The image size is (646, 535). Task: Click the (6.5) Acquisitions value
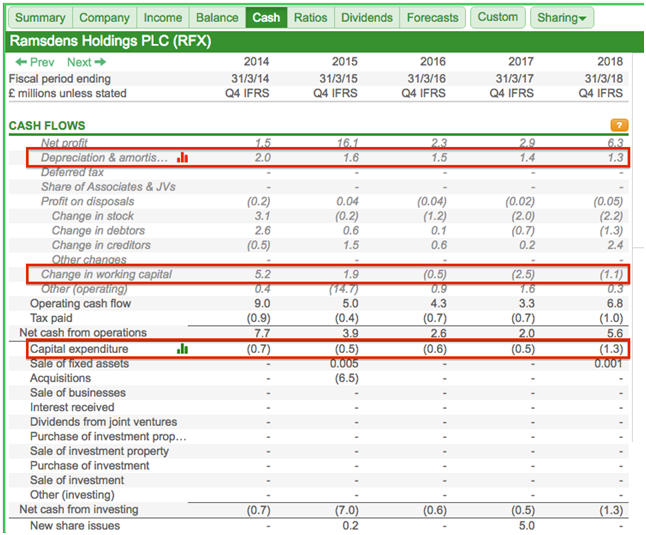pos(346,378)
